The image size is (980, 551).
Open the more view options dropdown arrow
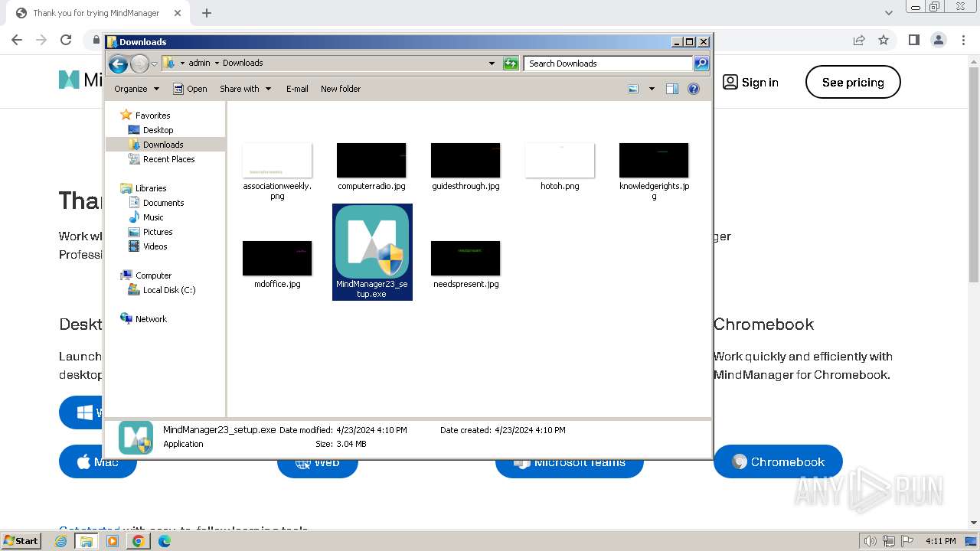[652, 89]
